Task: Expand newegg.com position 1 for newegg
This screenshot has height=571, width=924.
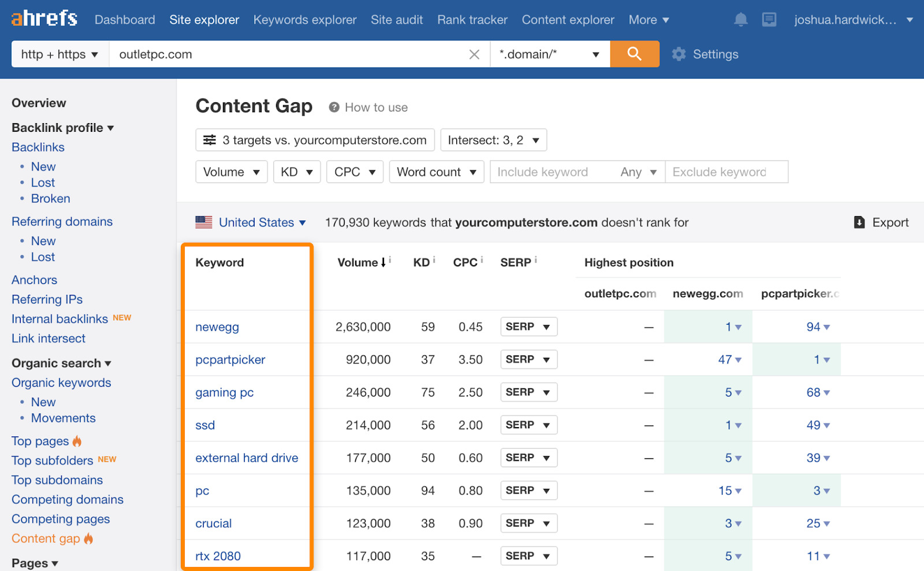Action: [733, 327]
